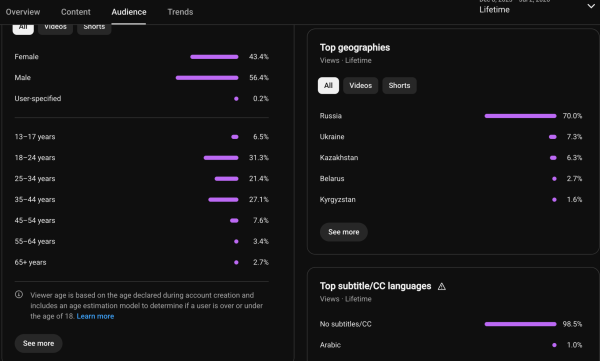Screen dimensions: 600x361
Task: Select Shorts chip in age and gender card
Action: tap(94, 28)
